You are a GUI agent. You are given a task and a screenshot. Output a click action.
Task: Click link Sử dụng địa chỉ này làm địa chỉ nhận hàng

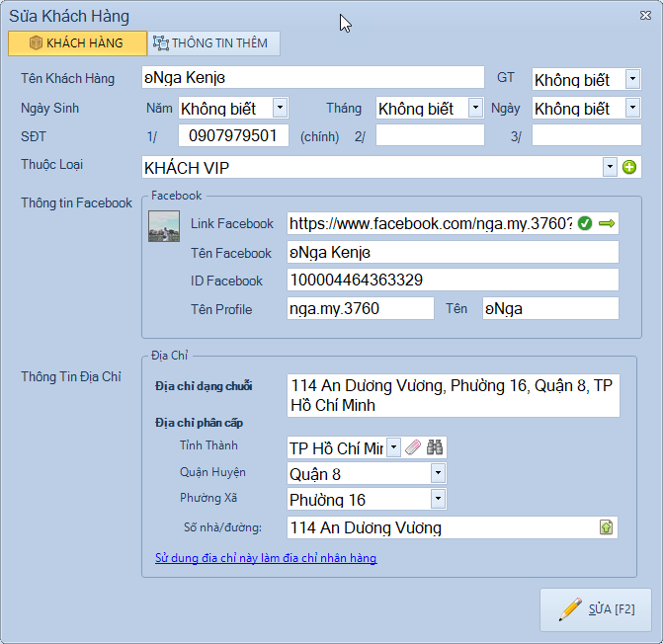coord(266,558)
